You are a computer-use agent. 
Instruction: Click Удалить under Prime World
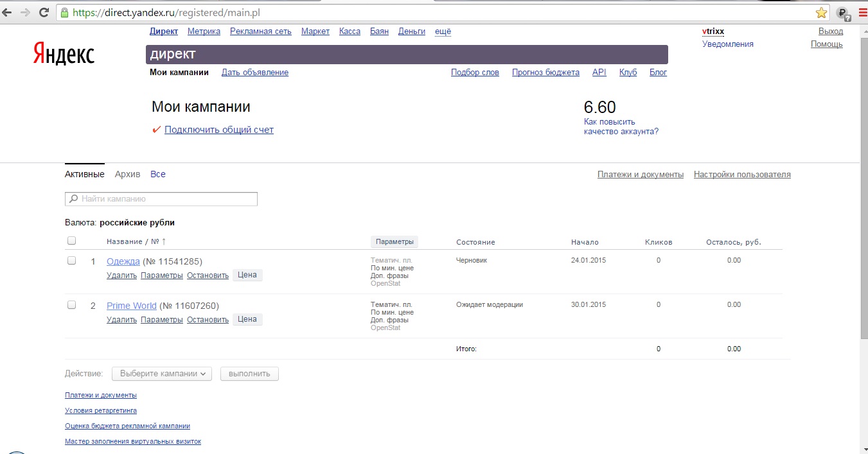click(121, 319)
